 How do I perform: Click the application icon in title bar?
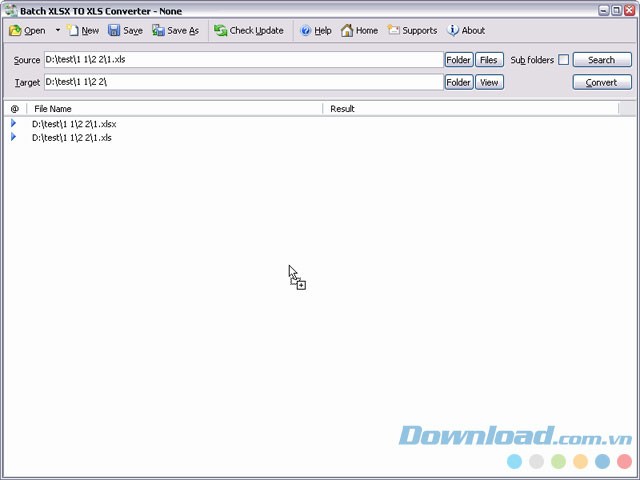click(11, 11)
